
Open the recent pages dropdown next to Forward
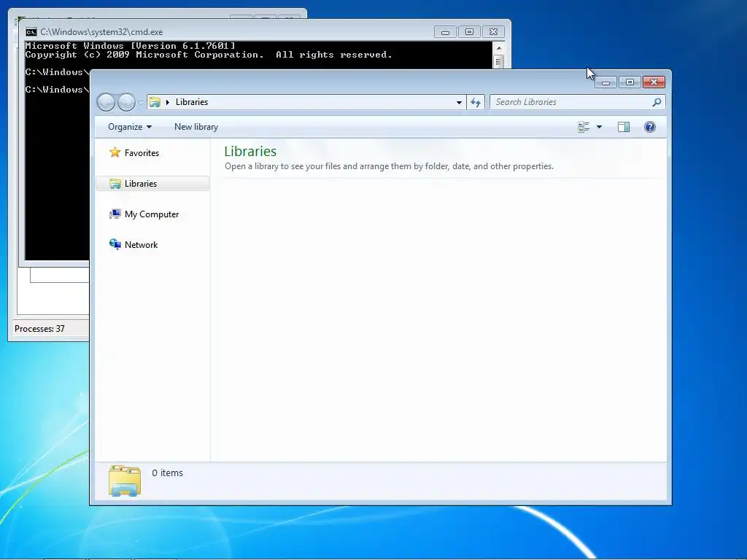click(x=141, y=102)
